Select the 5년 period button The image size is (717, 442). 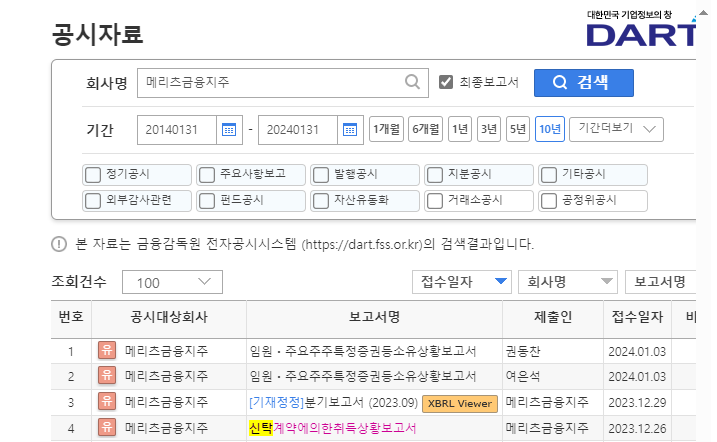(x=518, y=129)
